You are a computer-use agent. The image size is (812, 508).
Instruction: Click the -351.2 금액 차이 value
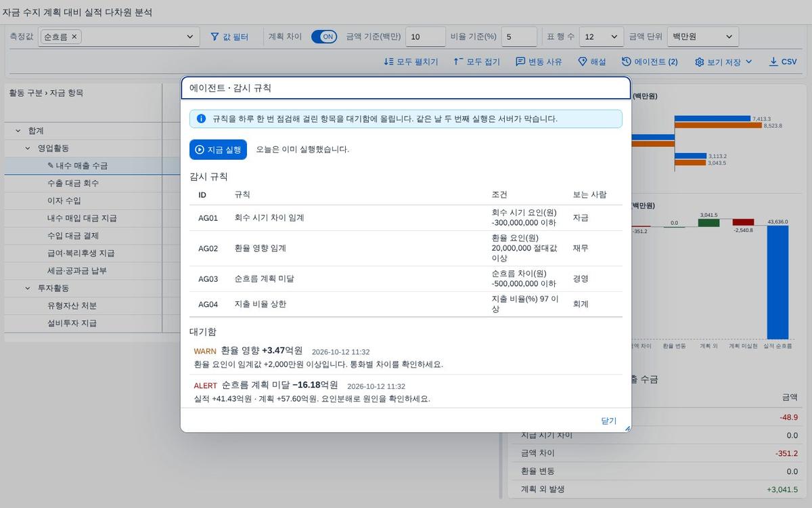coord(786,453)
